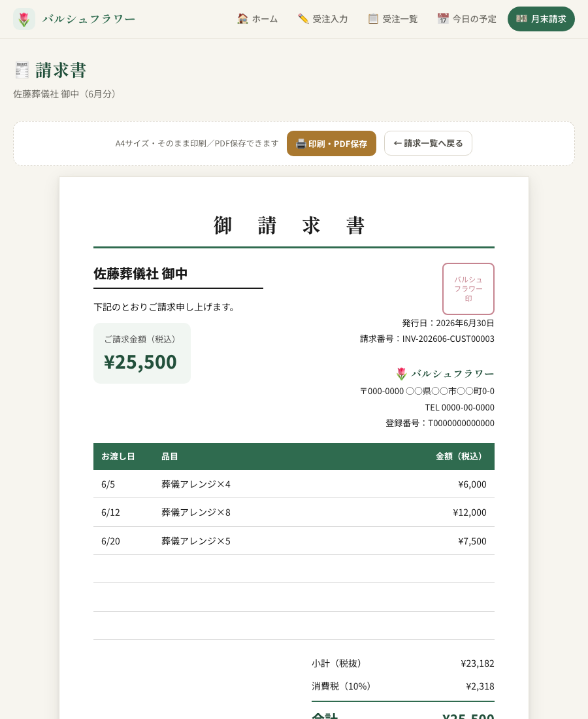The image size is (588, 719).
Task: Open the ホーム navigation item
Action: pos(257,19)
